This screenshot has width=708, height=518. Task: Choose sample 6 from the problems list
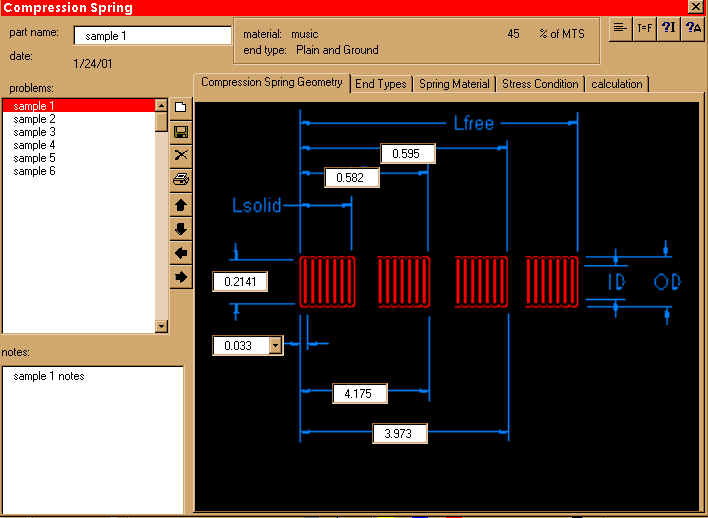pyautogui.click(x=35, y=171)
